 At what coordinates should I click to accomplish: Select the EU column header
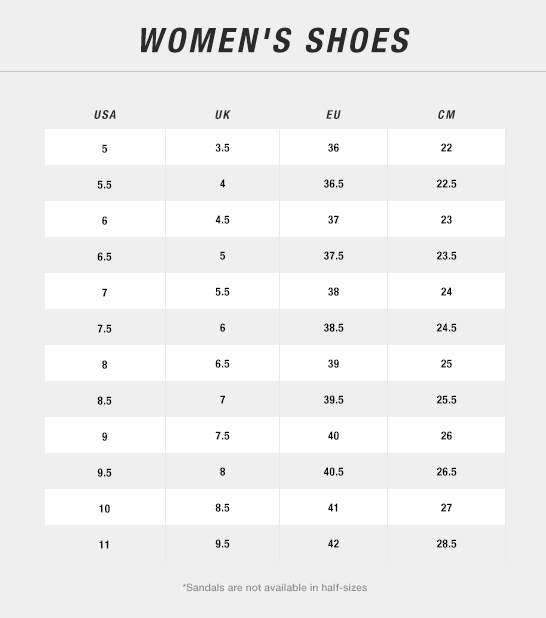(x=334, y=115)
